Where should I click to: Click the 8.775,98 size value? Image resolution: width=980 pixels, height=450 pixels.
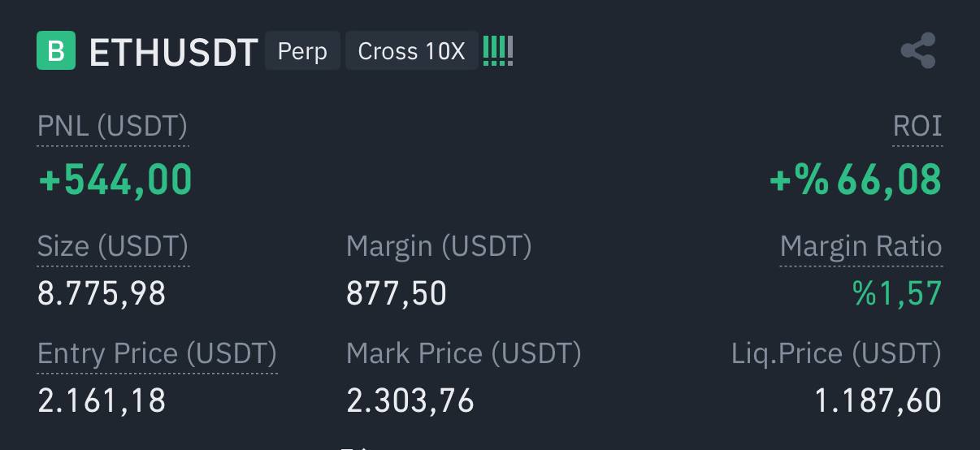click(102, 293)
